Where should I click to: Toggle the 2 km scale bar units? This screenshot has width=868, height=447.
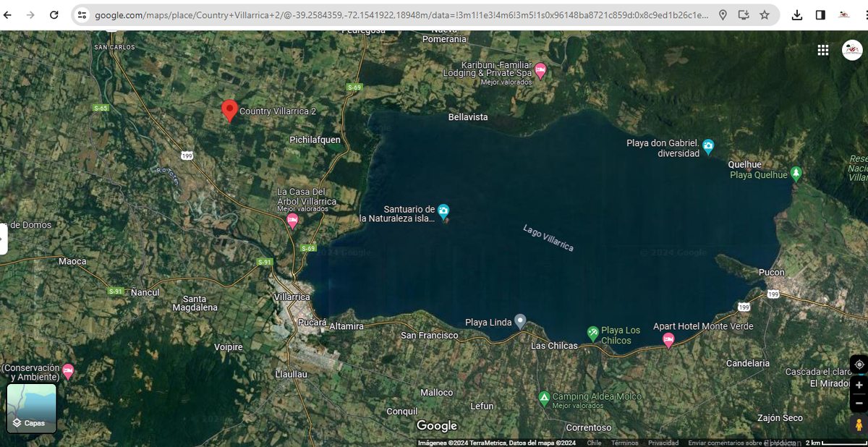835,443
